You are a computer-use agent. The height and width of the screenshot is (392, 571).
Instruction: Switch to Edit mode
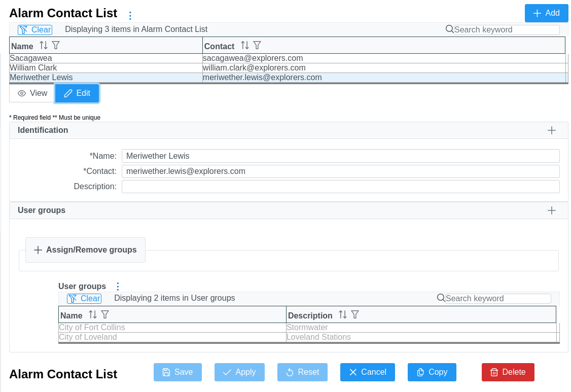pyautogui.click(x=77, y=93)
